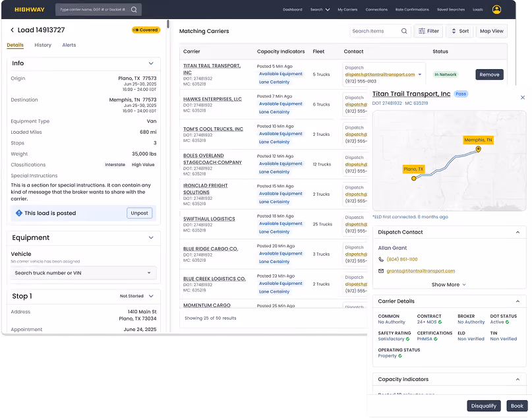
Task: Collapse the Info section
Action: 151,63
